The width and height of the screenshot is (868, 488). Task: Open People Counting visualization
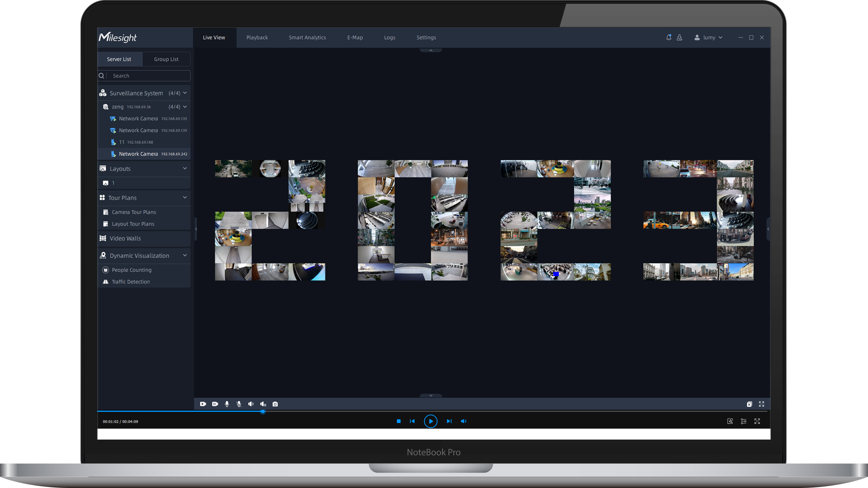131,270
